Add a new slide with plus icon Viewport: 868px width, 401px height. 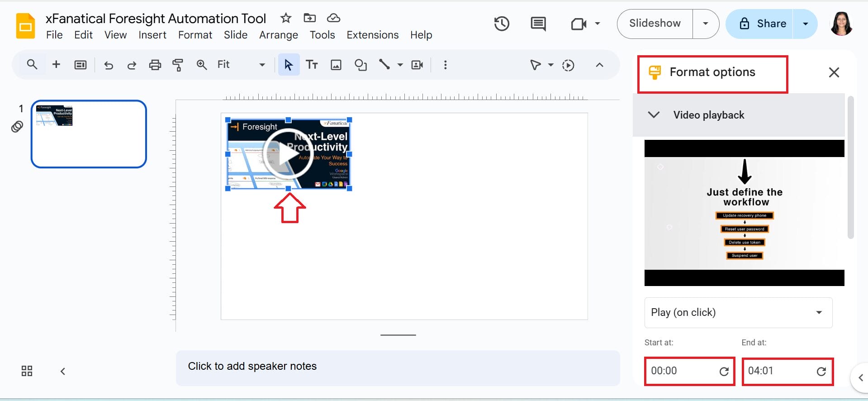pos(56,65)
